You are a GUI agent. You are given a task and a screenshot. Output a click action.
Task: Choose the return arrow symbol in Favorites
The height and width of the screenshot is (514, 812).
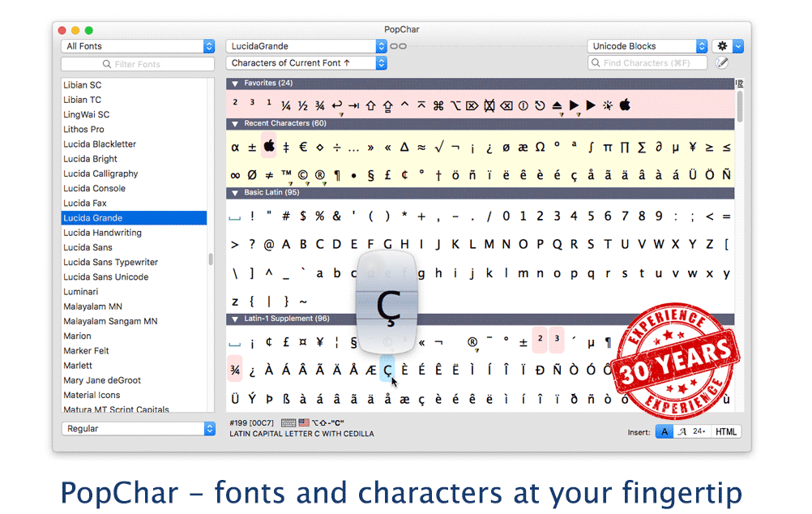336,105
